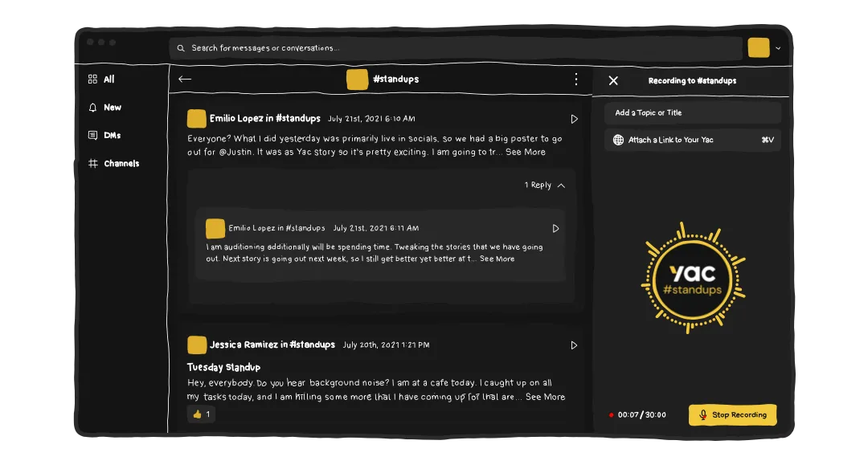Screen dimensions: 868x465
Task: Click Stop Recording button
Action: pos(732,414)
